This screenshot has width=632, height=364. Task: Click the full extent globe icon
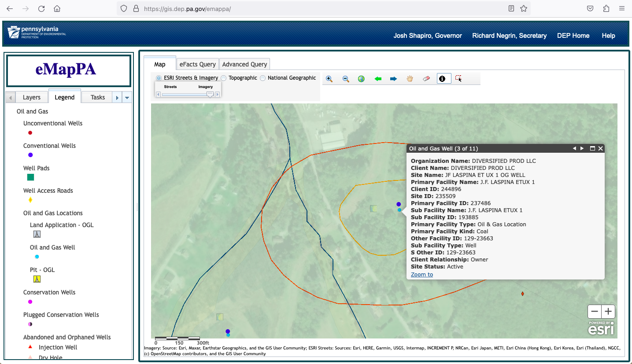[x=361, y=79]
